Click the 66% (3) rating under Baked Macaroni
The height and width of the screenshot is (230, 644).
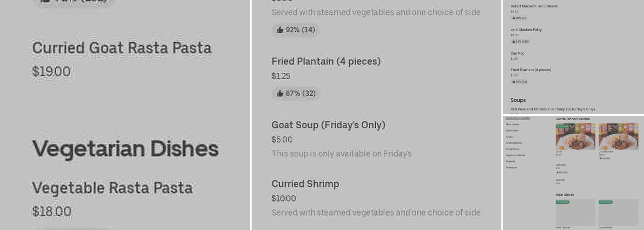coord(519,18)
